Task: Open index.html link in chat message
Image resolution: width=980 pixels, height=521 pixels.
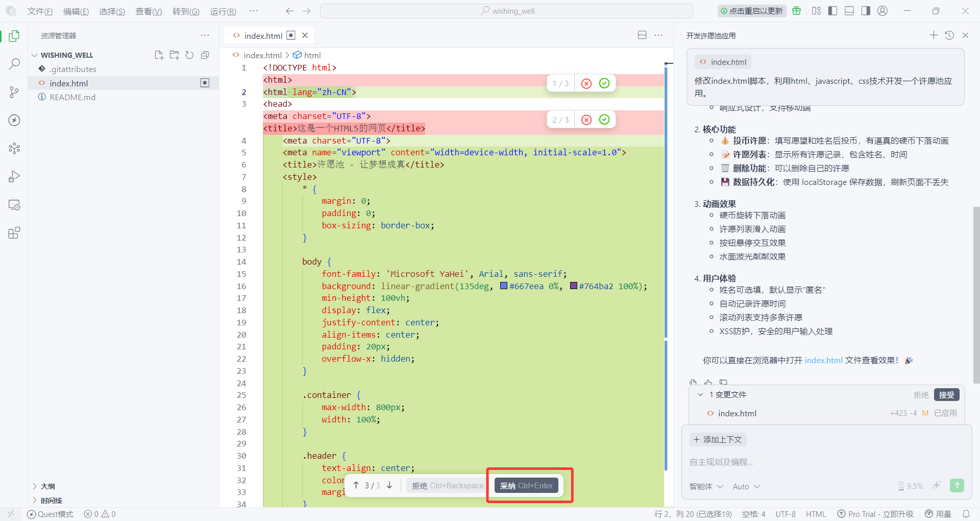Action: (x=823, y=360)
